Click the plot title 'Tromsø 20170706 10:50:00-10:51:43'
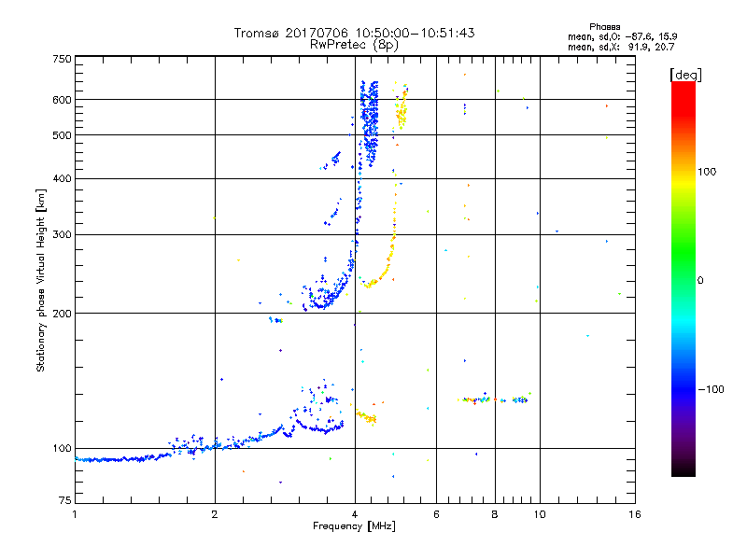 click(x=354, y=33)
